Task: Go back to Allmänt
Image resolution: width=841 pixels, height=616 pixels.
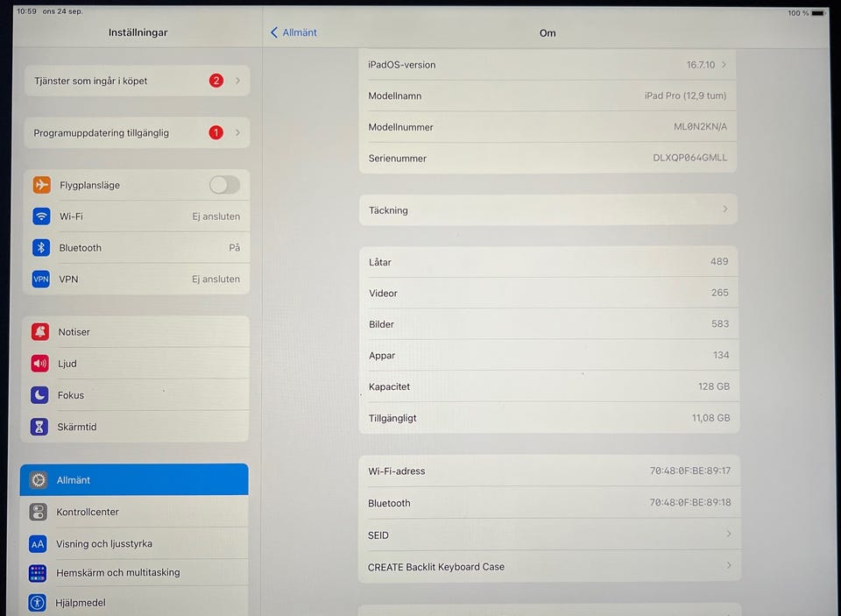Action: 293,32
